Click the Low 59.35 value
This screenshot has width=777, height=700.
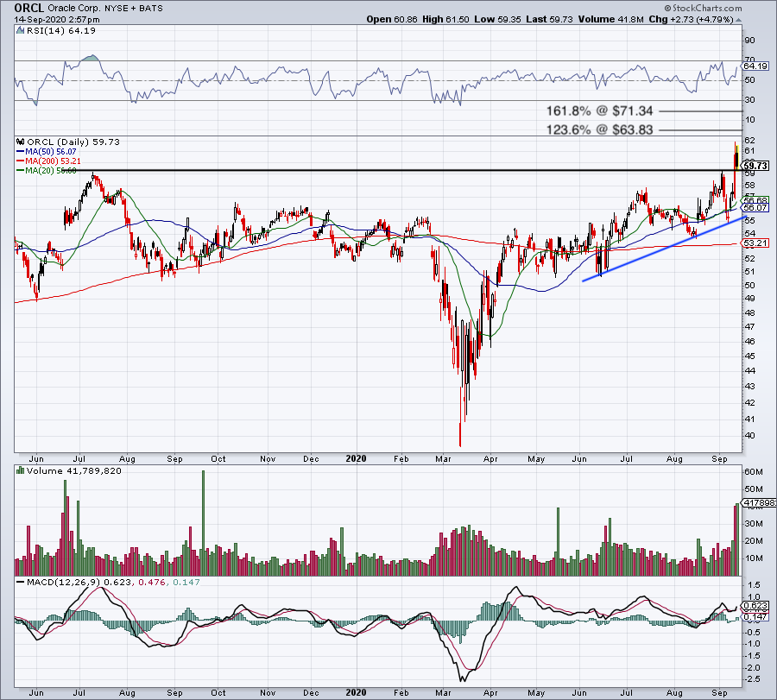497,19
